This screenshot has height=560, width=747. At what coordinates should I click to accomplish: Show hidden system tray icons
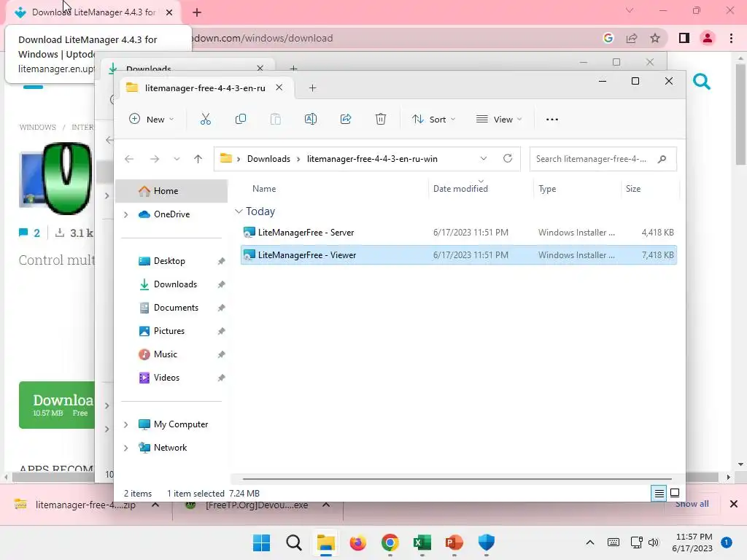click(589, 542)
